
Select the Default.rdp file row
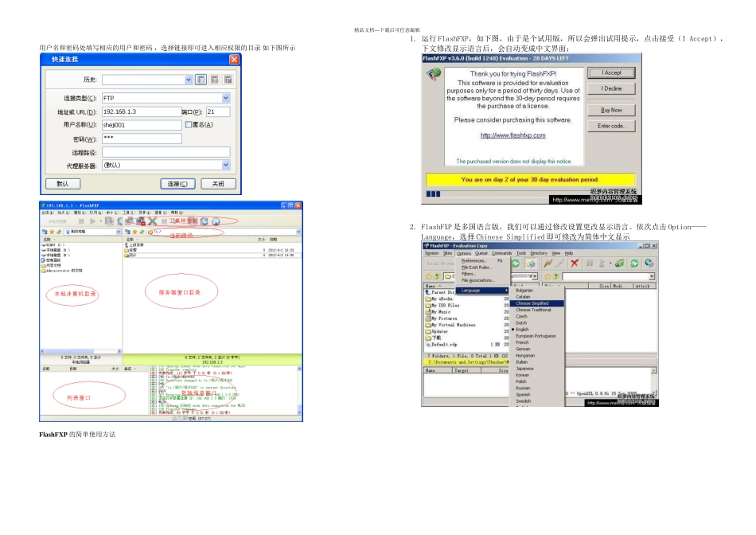click(x=466, y=345)
